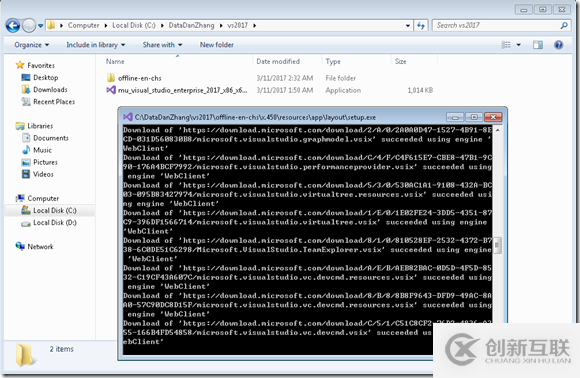Screen dimensions: 580x378
Task: Open the Include in library menu
Action: [x=95, y=45]
